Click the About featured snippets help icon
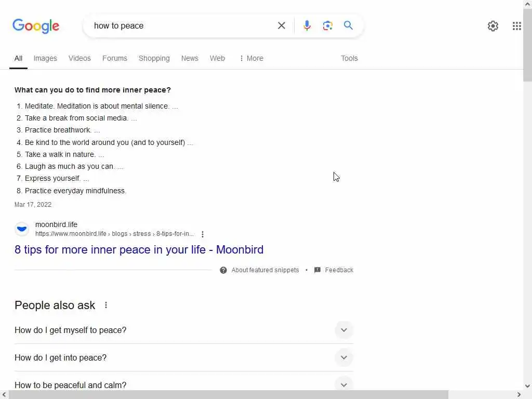 223,270
